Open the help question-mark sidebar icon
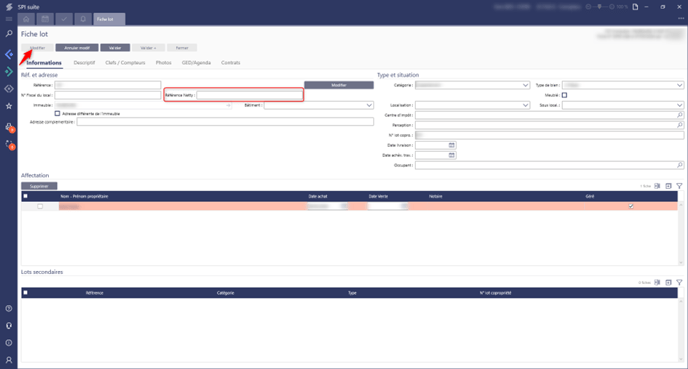Image resolution: width=688 pixels, height=369 pixels. click(9, 308)
